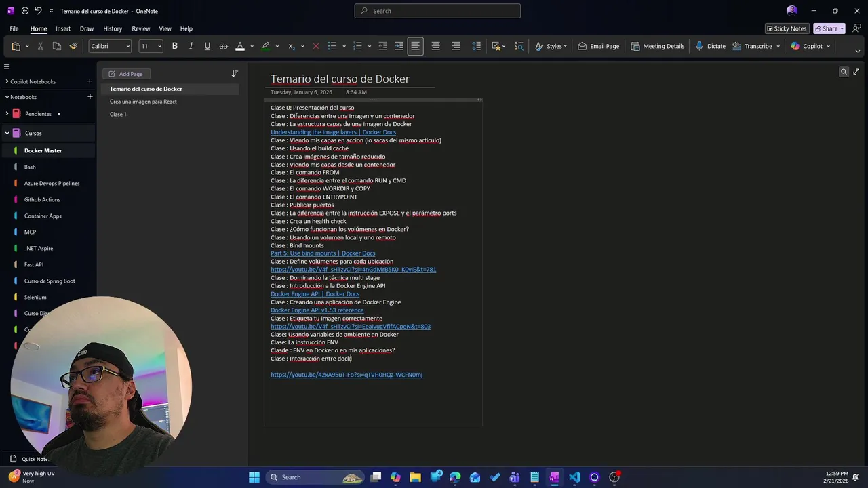Click the Share button

(829, 28)
